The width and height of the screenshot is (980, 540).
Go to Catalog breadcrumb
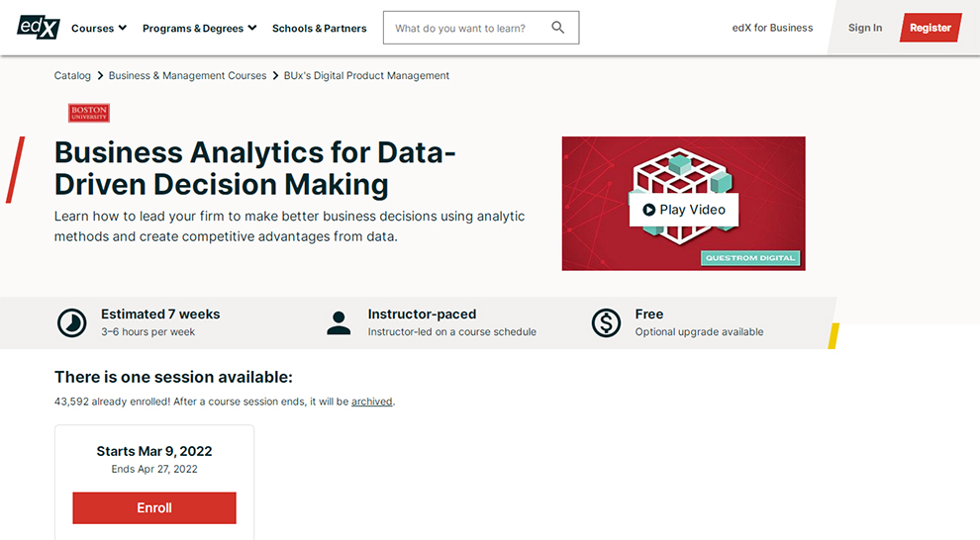tap(72, 75)
